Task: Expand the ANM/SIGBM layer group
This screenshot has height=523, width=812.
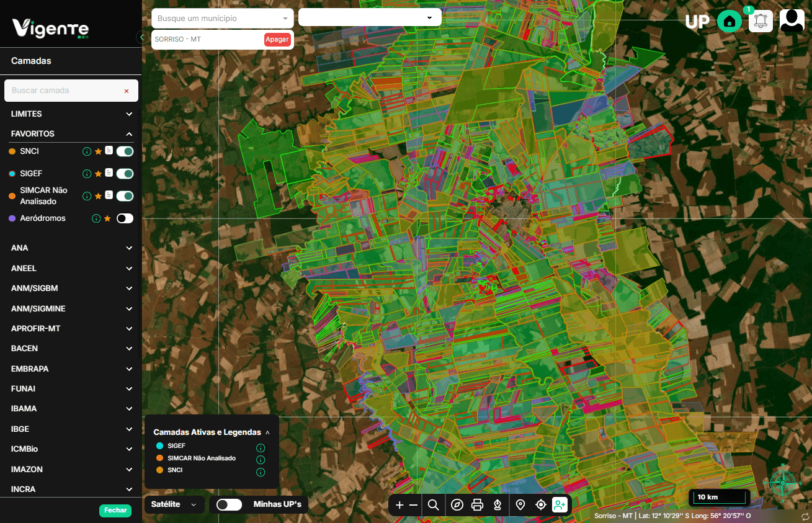Action: click(71, 288)
